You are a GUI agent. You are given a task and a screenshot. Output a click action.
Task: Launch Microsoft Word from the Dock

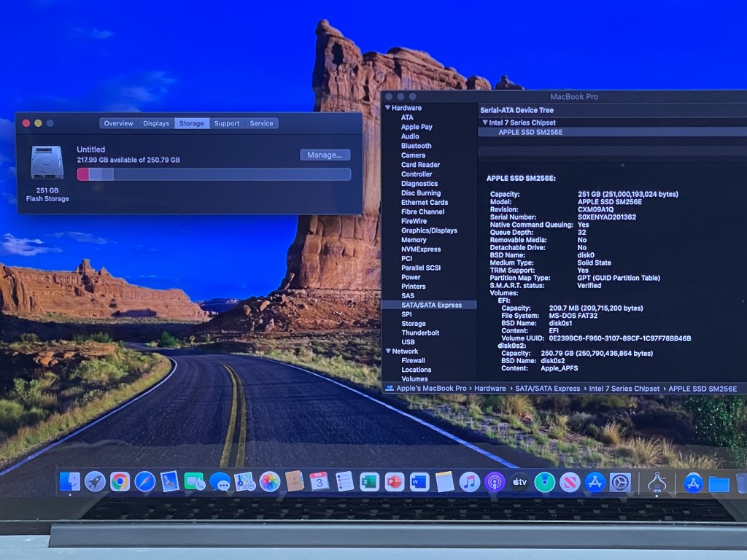pos(419,481)
